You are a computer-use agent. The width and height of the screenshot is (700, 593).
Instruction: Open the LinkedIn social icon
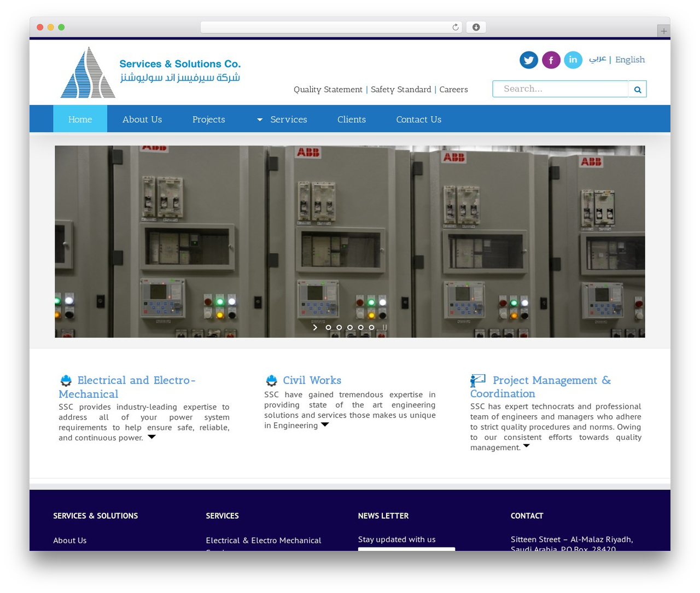click(573, 60)
